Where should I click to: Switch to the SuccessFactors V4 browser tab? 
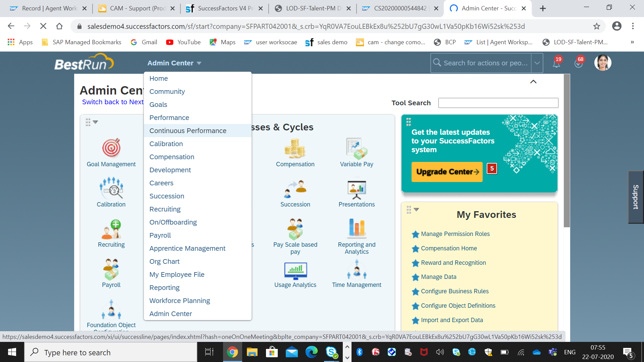[224, 8]
